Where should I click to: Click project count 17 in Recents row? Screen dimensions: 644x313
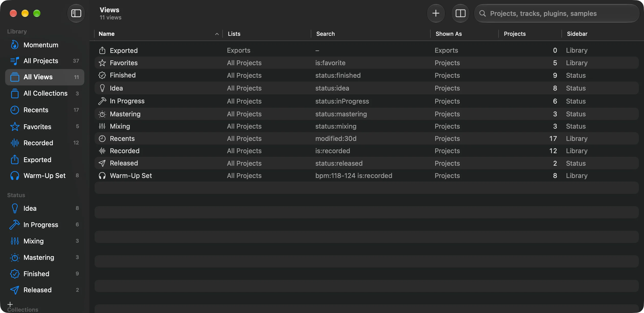(x=553, y=139)
